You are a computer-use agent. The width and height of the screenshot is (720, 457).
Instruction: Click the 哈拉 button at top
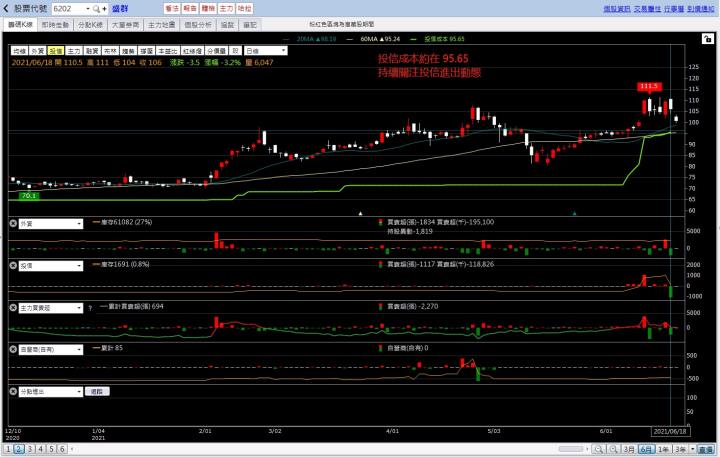[x=244, y=9]
